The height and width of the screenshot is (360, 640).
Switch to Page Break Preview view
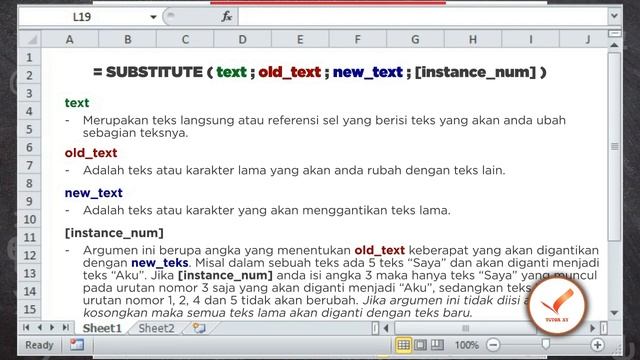pos(437,345)
